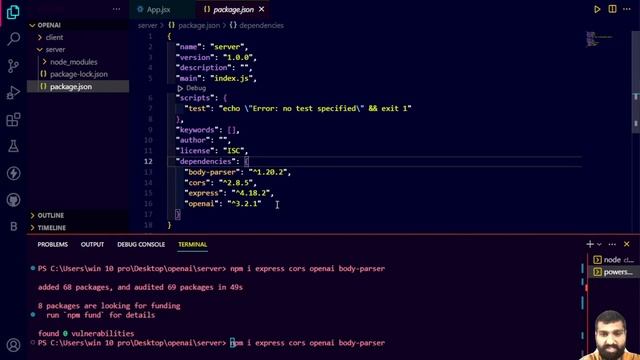This screenshot has height=360, width=640.
Task: Switch to the App.jsx tab
Action: coord(158,9)
